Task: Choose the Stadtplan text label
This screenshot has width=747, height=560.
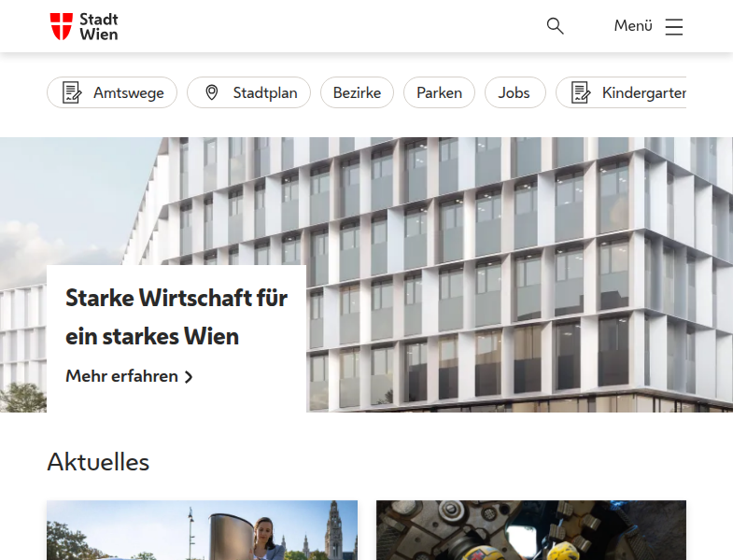Action: [x=264, y=92]
